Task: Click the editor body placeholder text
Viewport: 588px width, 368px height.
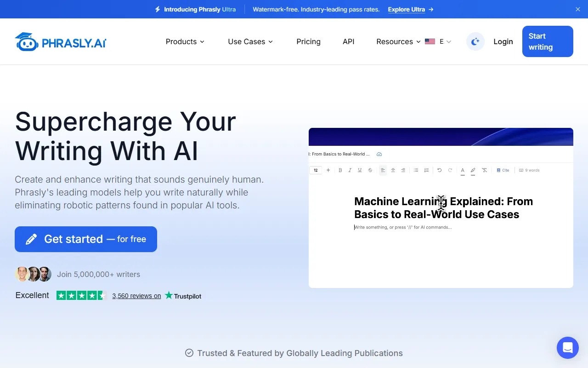Action: click(403, 227)
